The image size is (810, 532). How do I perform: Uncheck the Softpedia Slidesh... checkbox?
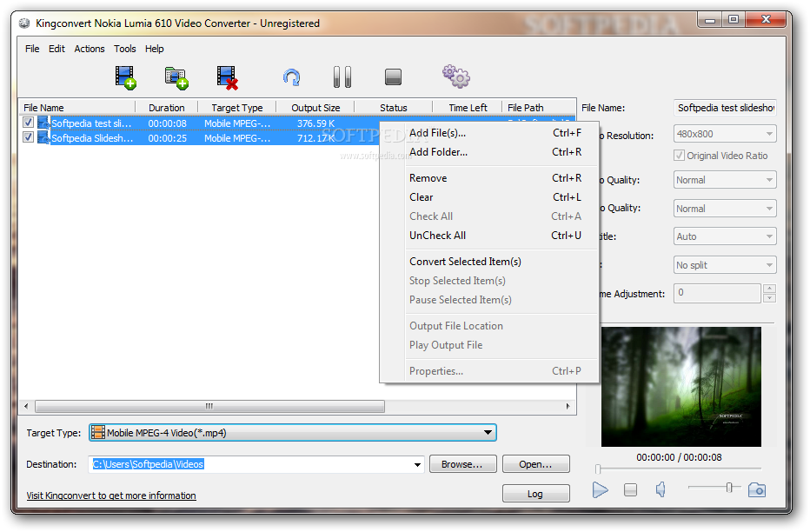point(28,136)
